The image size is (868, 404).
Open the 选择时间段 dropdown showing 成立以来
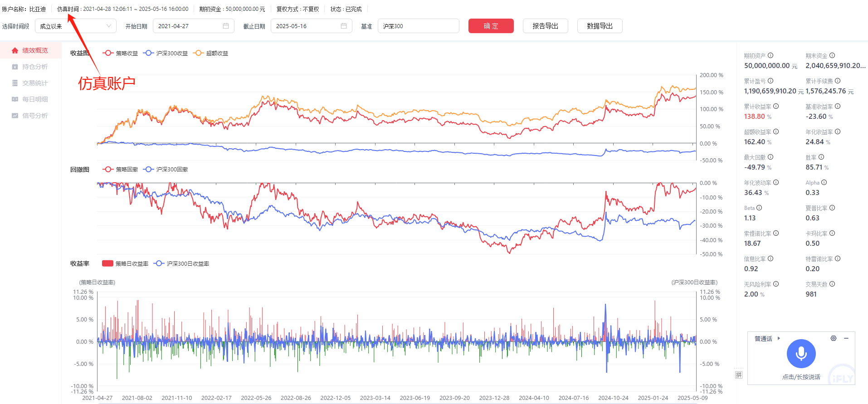tap(75, 26)
